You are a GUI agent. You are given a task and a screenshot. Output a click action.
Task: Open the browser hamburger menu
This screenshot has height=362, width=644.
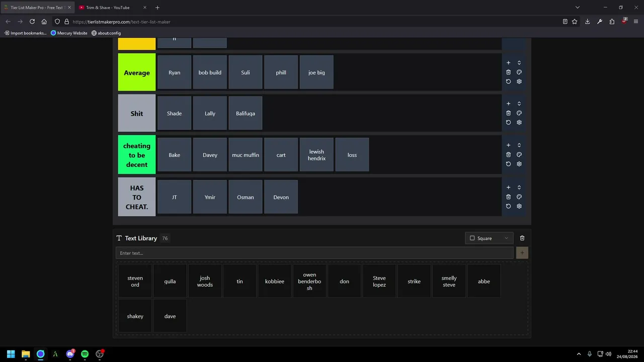click(636, 22)
